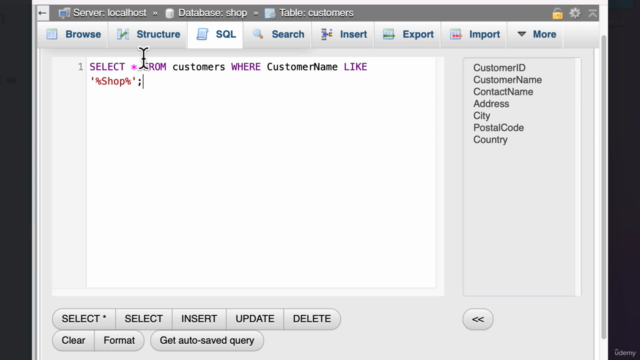Clear the SQL query editor
The height and width of the screenshot is (360, 640).
coord(73,340)
